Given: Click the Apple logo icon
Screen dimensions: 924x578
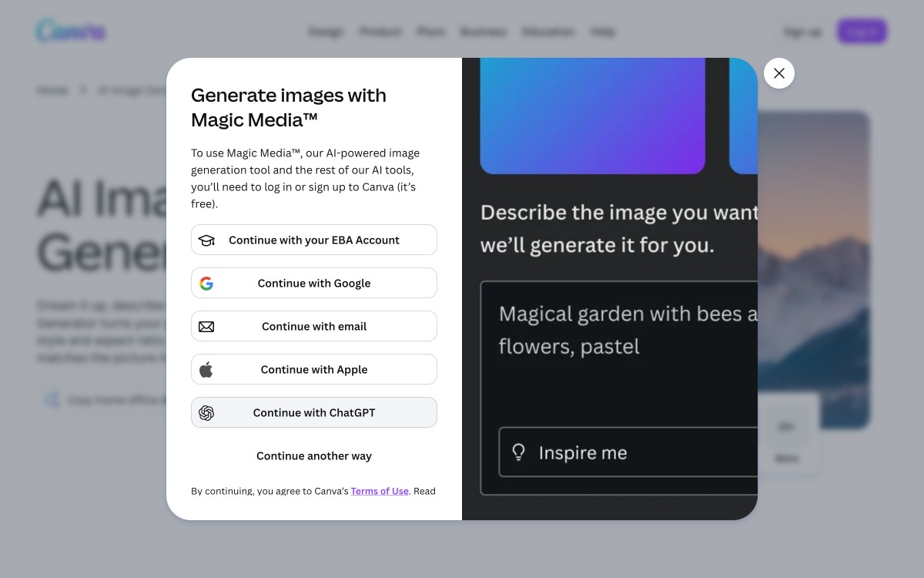Looking at the screenshot, I should pyautogui.click(x=206, y=370).
